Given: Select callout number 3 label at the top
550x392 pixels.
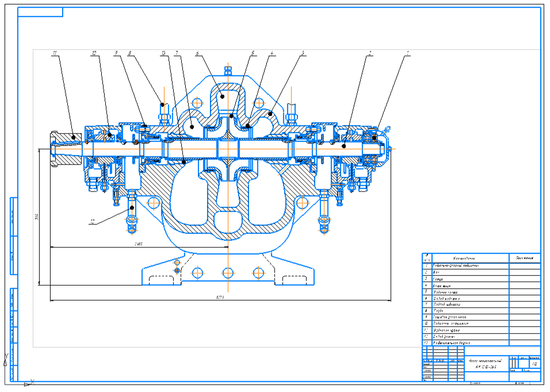Looking at the screenshot, I should pos(303,53).
